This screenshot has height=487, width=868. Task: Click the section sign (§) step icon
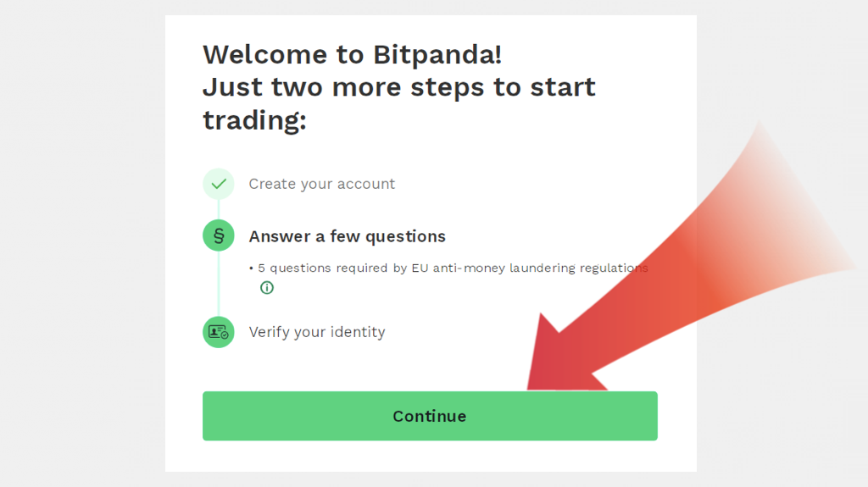(x=219, y=235)
